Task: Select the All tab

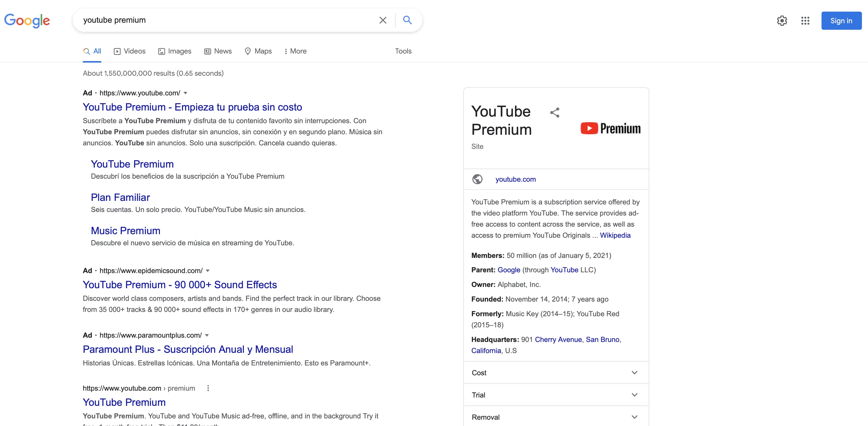Action: click(92, 51)
